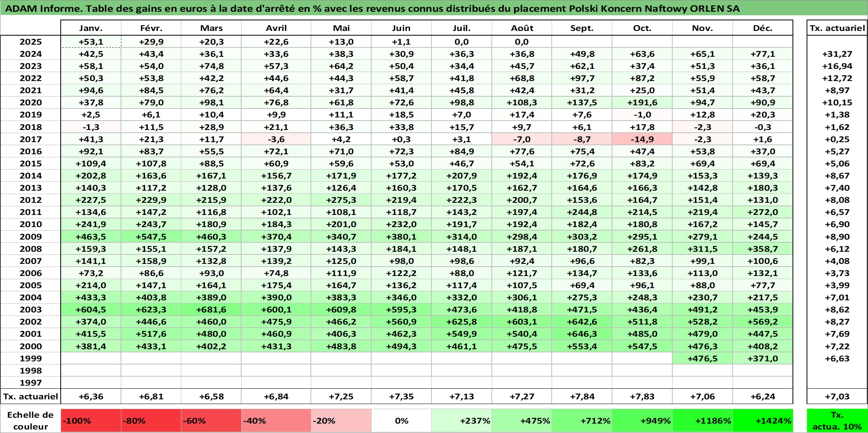Click the +6,24 Déc. actuarial rate
This screenshot has width=868, height=433.
point(763,397)
